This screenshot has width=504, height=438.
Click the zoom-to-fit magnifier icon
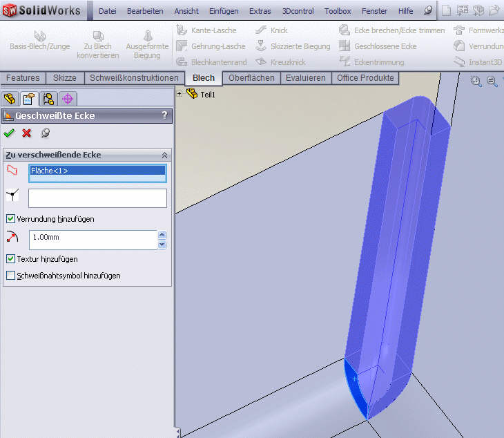(x=476, y=81)
